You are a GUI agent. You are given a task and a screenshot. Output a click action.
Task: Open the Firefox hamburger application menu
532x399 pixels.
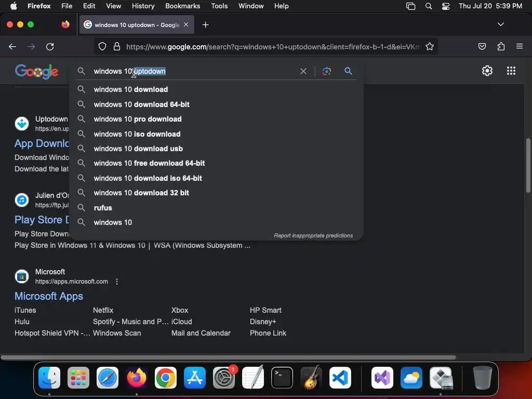(519, 46)
